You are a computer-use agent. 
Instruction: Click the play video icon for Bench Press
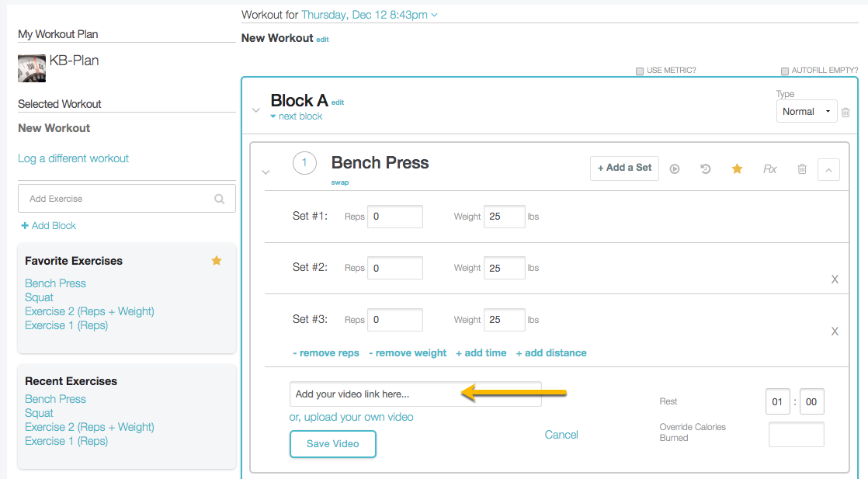pos(675,168)
